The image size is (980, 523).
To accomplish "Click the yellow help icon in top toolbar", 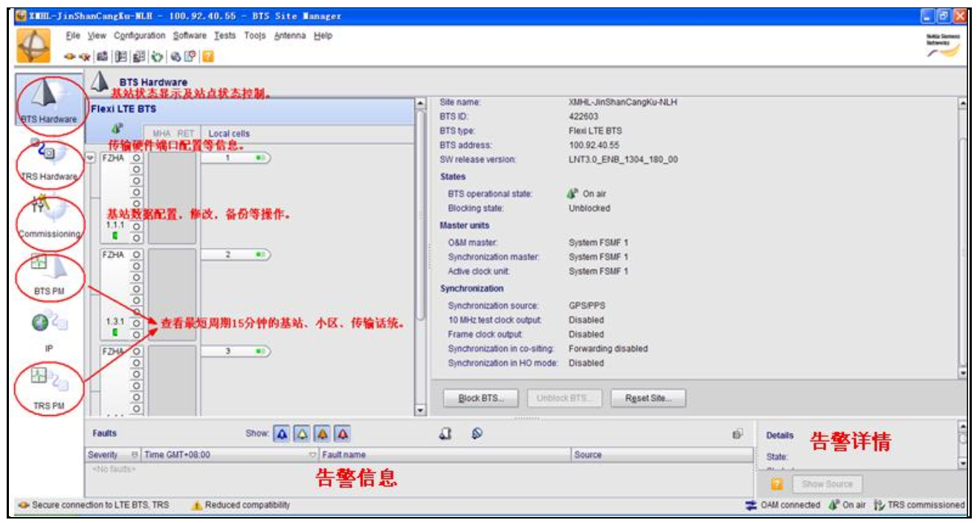I will (x=208, y=56).
